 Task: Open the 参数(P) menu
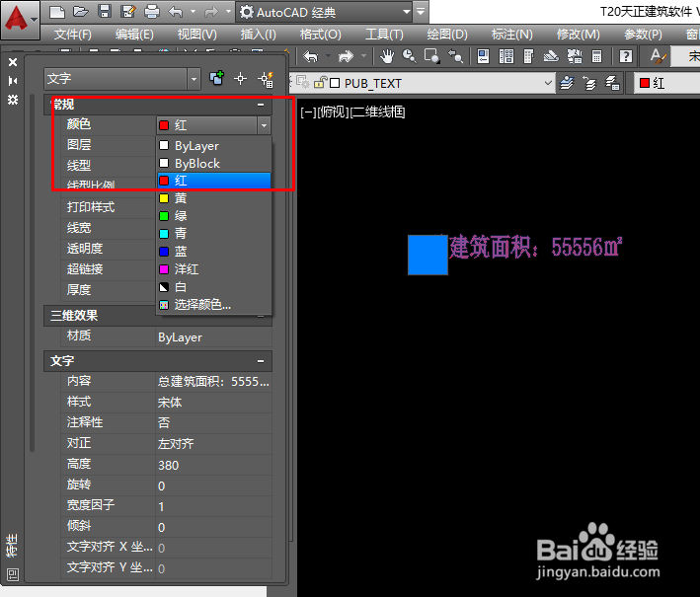643,35
